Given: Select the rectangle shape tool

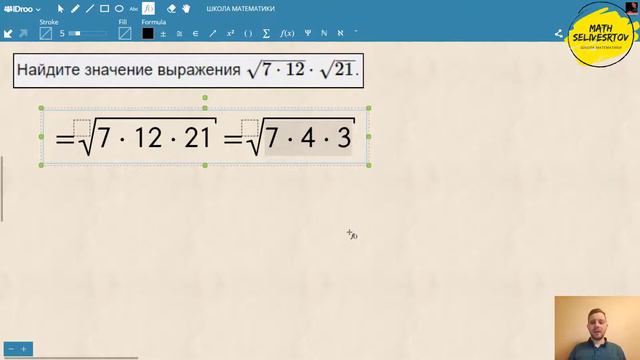Looking at the screenshot, I should click(x=104, y=9).
